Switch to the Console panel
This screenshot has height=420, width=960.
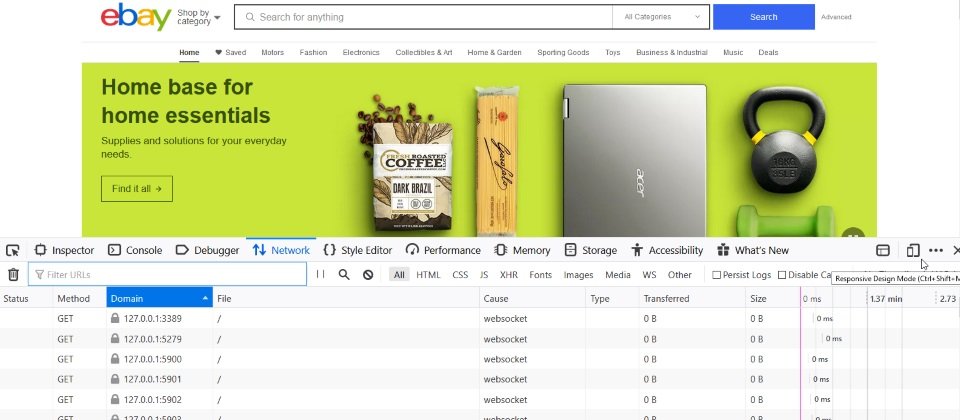pyautogui.click(x=135, y=250)
